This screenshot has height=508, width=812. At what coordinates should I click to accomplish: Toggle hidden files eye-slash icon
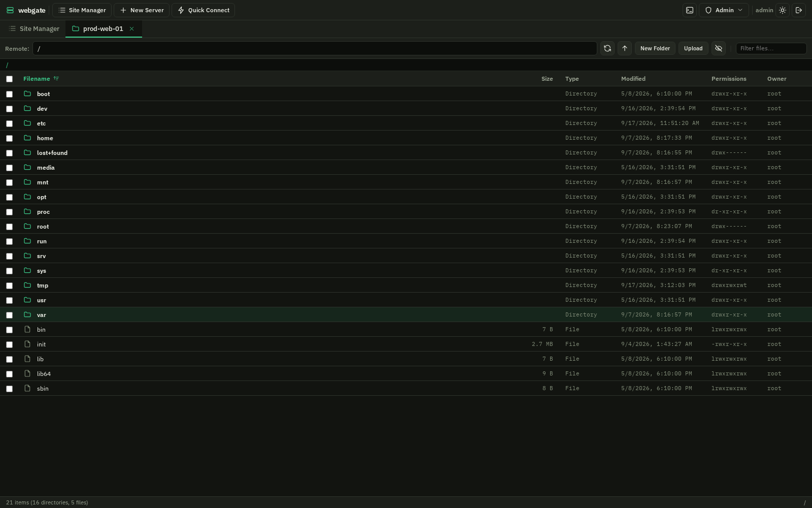pos(719,48)
